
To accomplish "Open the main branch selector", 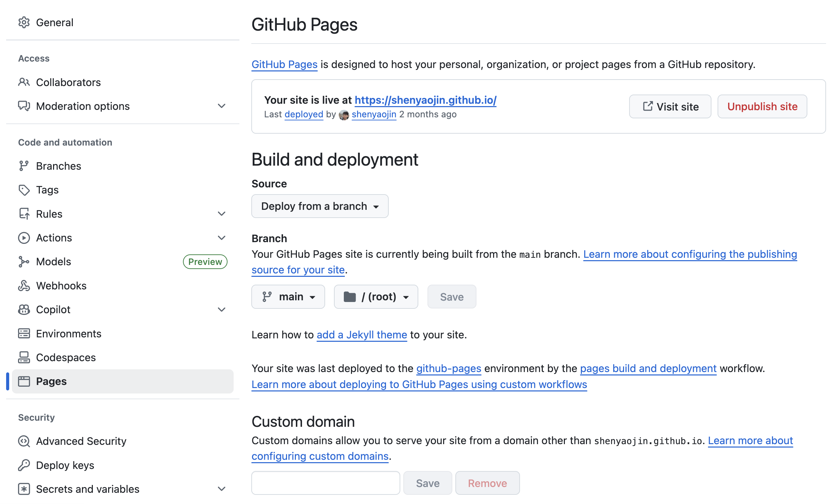I will coord(288,296).
